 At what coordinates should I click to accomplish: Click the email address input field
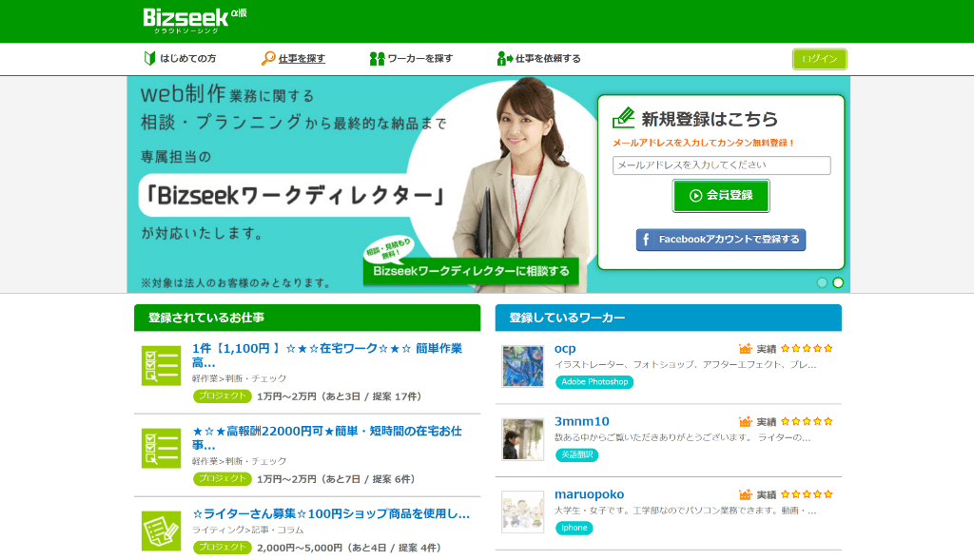721,165
